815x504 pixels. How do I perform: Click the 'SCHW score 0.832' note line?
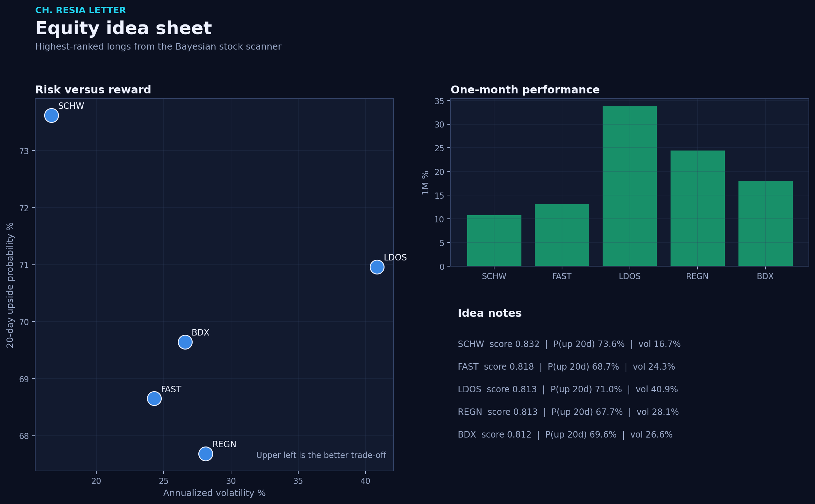tap(569, 344)
